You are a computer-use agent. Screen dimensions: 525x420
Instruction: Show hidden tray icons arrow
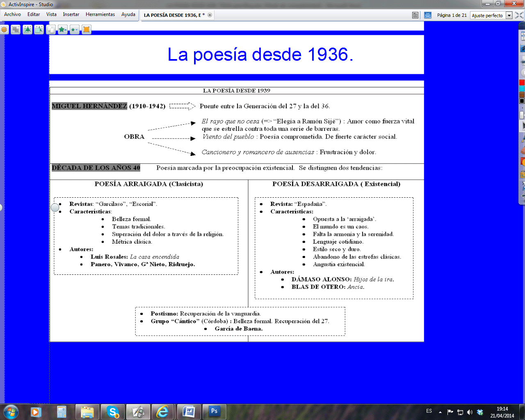[x=440, y=412]
